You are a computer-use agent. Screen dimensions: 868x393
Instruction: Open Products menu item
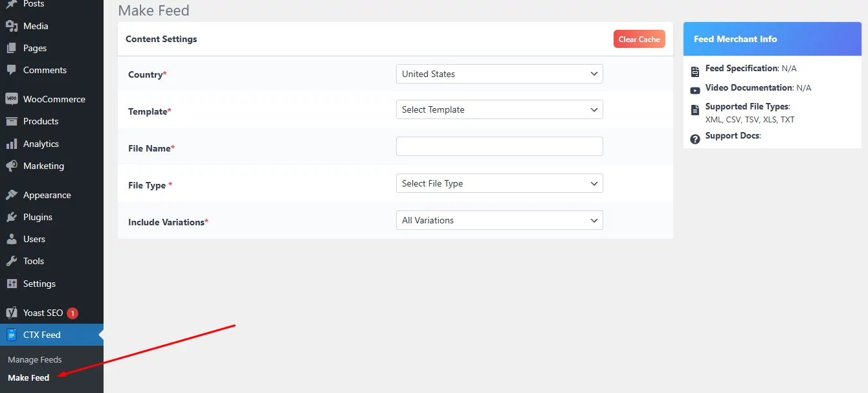(x=52, y=121)
